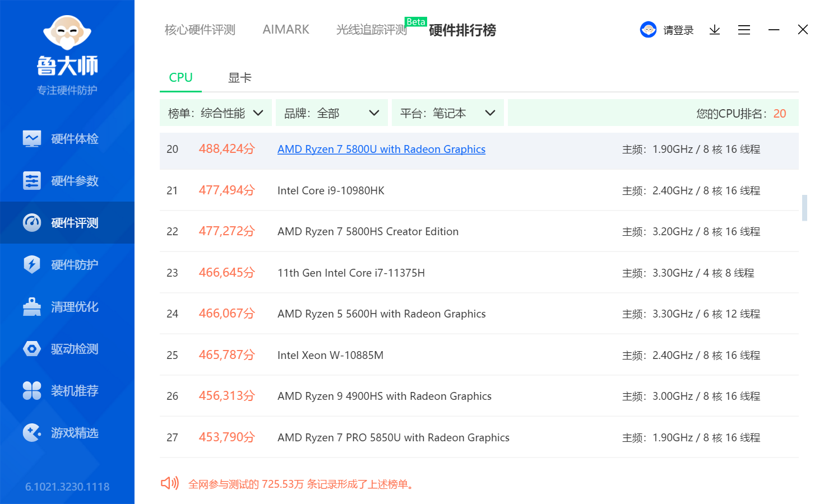Switch to AIMARK tab
The image size is (824, 504).
[286, 30]
